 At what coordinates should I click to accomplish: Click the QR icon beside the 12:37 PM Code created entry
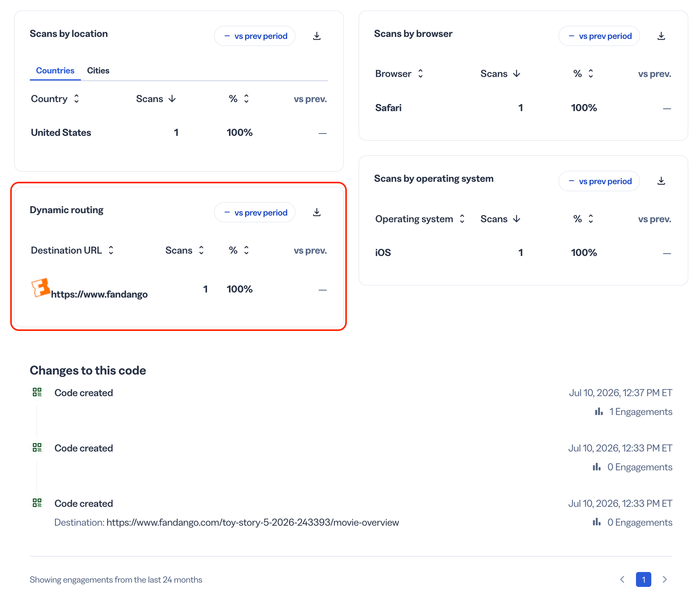tap(37, 392)
